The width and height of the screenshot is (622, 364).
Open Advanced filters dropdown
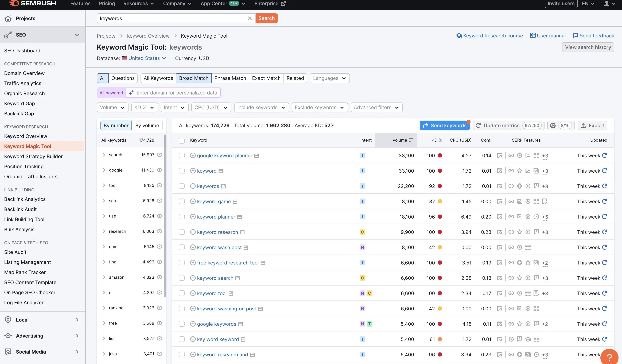click(376, 107)
